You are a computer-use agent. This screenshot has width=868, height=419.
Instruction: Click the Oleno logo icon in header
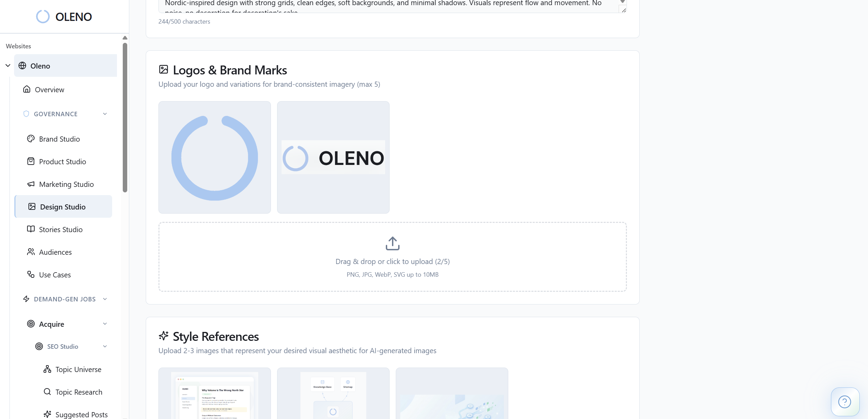pyautogui.click(x=43, y=16)
